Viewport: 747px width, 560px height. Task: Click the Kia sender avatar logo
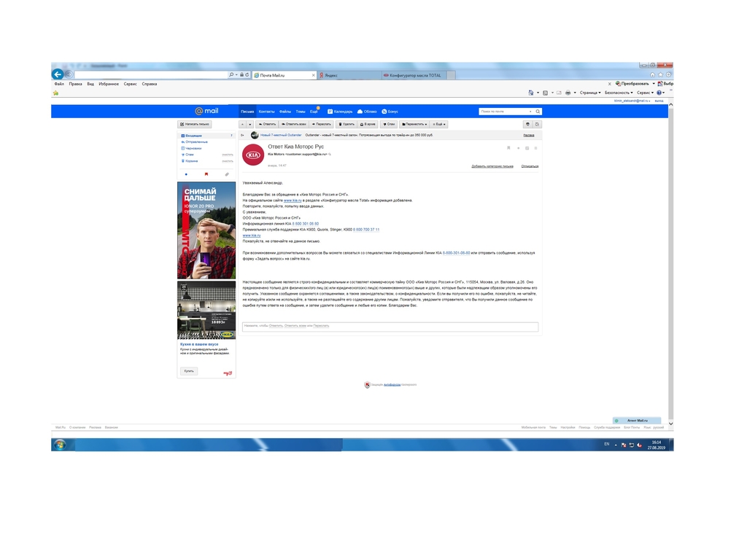coord(253,155)
